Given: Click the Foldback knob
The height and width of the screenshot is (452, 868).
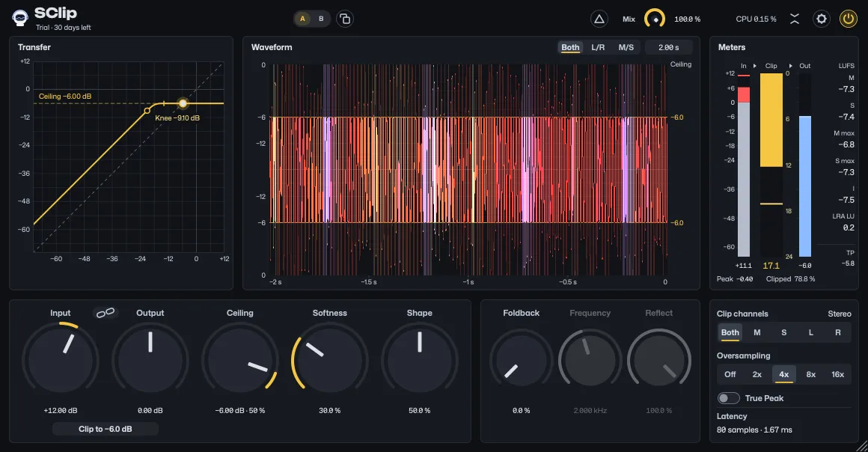Looking at the screenshot, I should pyautogui.click(x=521, y=361).
